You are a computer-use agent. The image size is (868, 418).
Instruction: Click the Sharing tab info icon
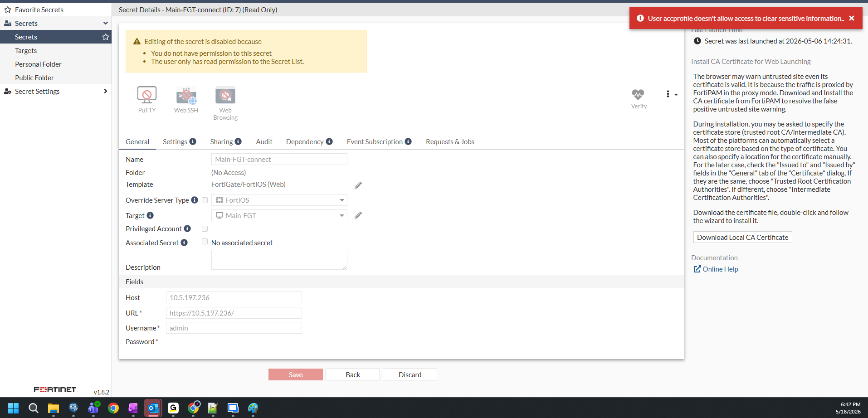[x=238, y=141]
